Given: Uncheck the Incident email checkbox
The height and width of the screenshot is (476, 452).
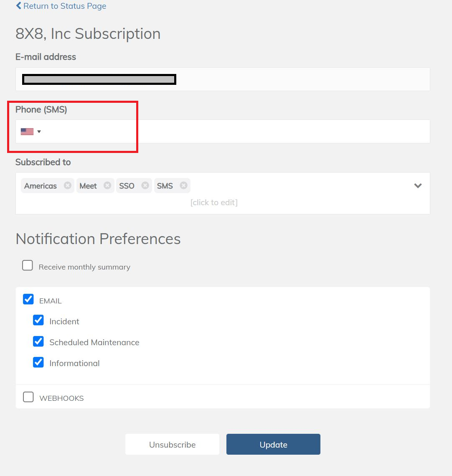Looking at the screenshot, I should pos(38,320).
